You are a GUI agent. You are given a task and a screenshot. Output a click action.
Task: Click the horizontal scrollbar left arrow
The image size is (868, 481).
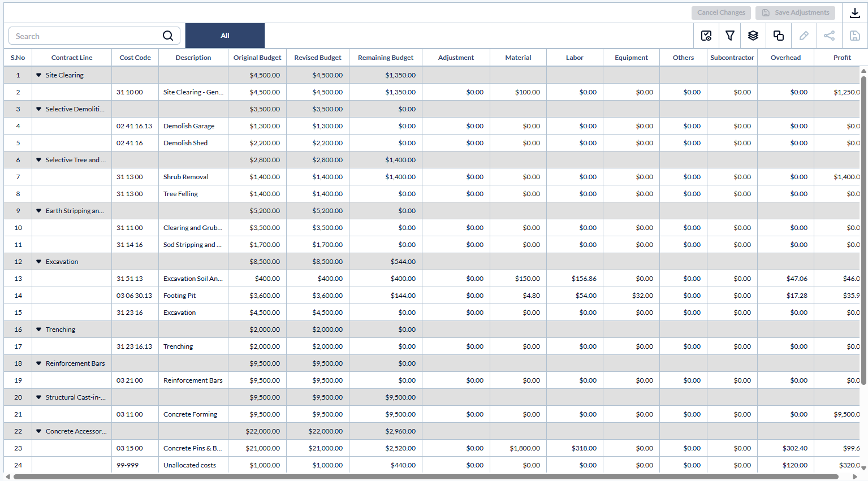(x=7, y=477)
